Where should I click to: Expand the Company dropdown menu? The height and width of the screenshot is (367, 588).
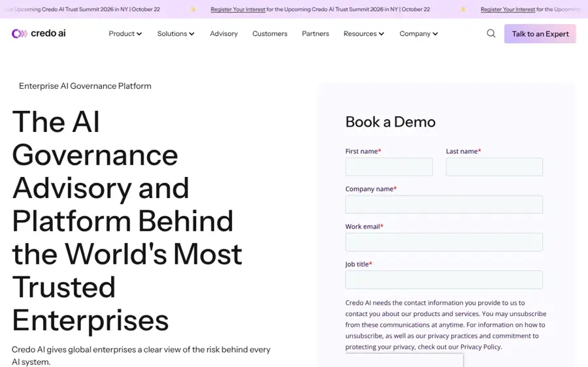pos(419,34)
